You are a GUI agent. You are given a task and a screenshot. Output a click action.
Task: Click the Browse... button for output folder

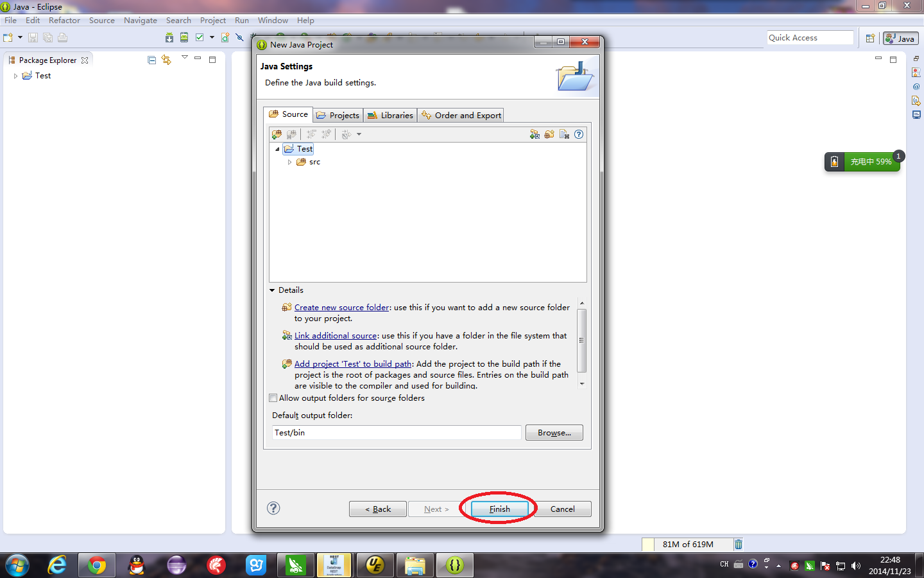[554, 432]
